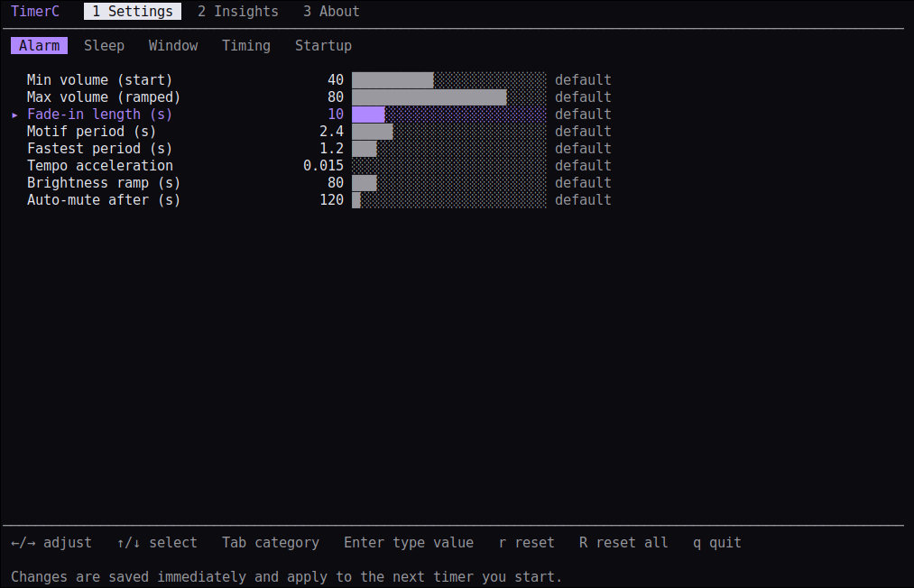This screenshot has height=588, width=914.
Task: Click the default label for Auto-mute after
Action: [583, 200]
